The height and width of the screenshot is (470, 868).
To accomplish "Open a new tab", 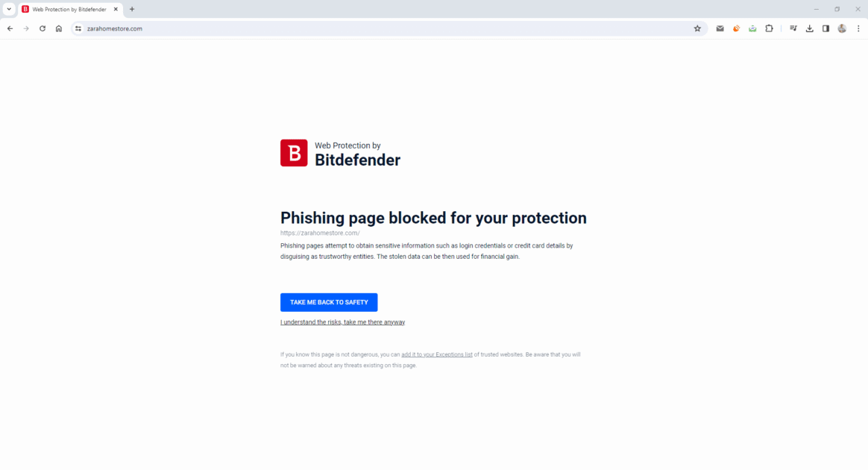I will point(132,9).
